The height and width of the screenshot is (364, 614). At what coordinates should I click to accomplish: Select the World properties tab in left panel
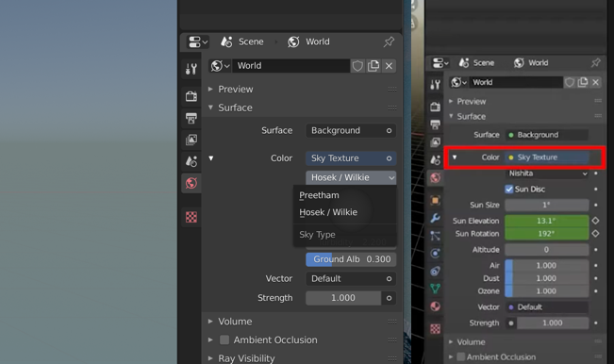(191, 183)
